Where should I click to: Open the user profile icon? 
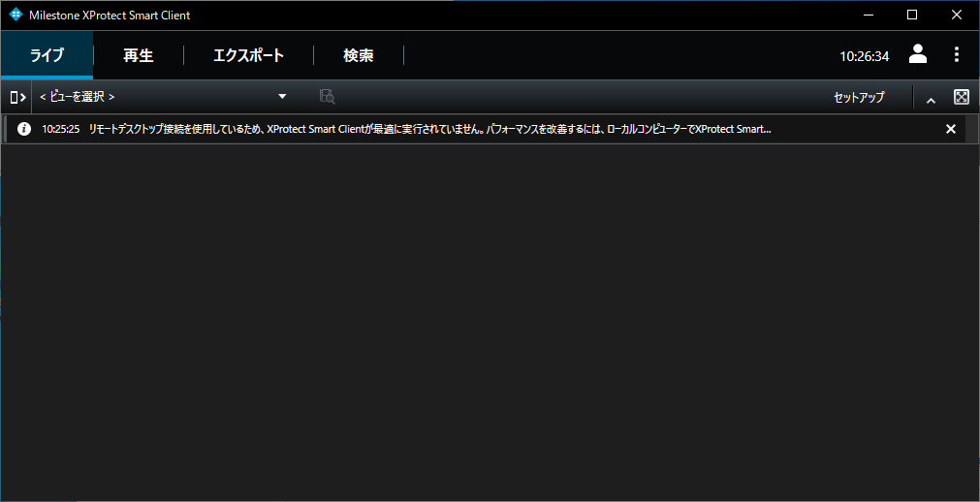click(918, 53)
